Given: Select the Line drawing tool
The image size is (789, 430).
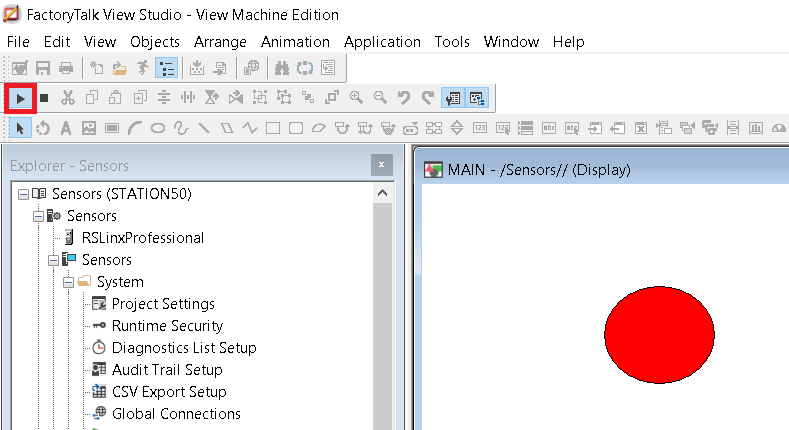Looking at the screenshot, I should point(204,129).
